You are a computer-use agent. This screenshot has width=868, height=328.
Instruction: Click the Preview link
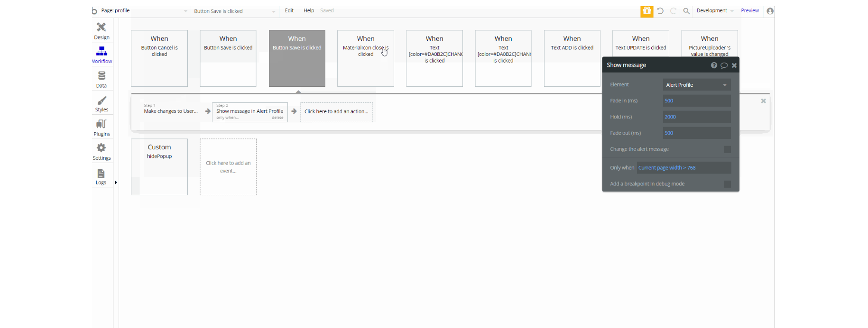(x=750, y=10)
